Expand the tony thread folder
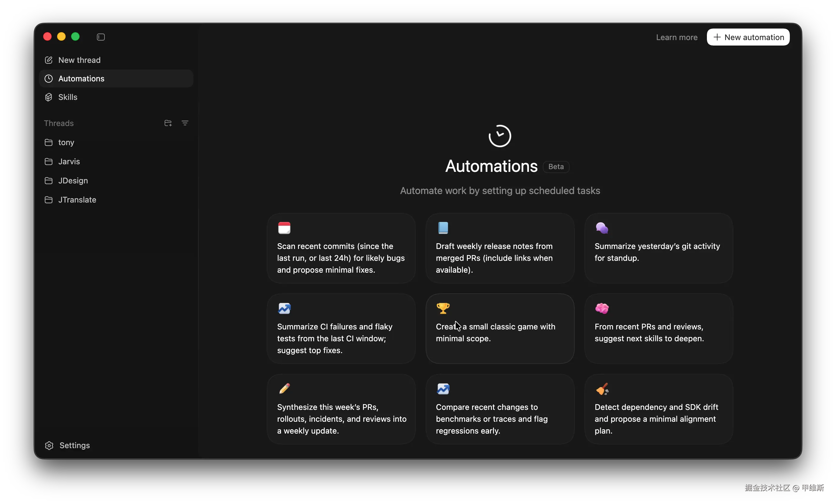The height and width of the screenshot is (504, 836). pos(66,142)
